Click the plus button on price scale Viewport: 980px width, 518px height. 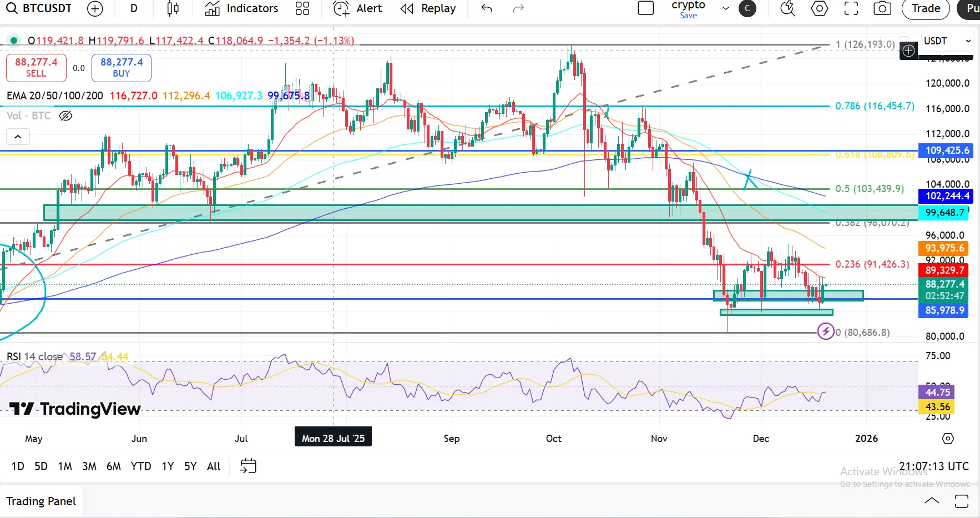(x=908, y=51)
